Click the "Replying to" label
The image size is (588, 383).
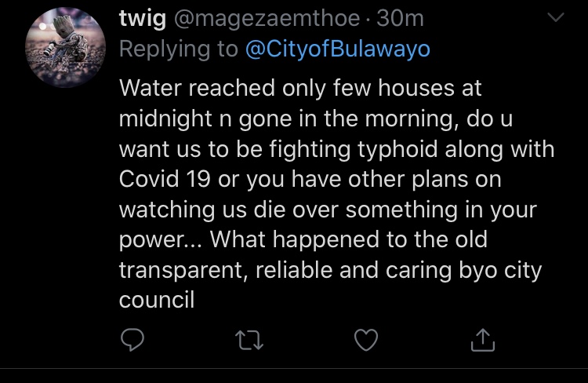(178, 49)
